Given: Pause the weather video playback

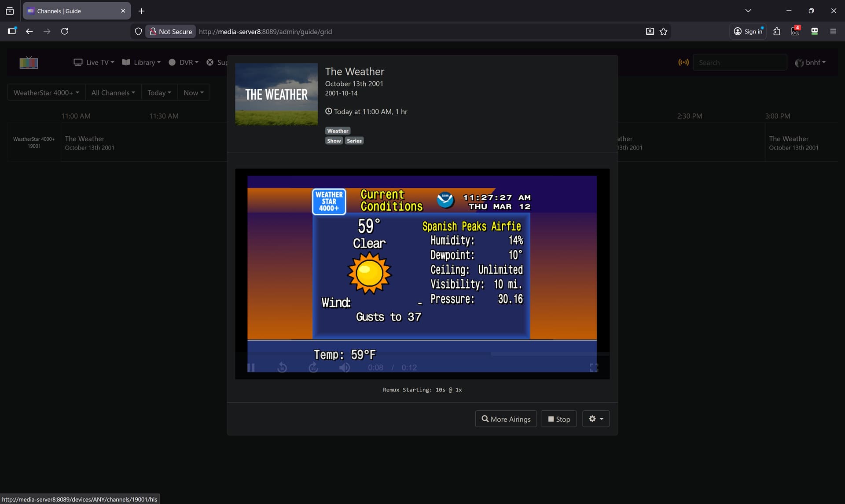Looking at the screenshot, I should pyautogui.click(x=251, y=368).
